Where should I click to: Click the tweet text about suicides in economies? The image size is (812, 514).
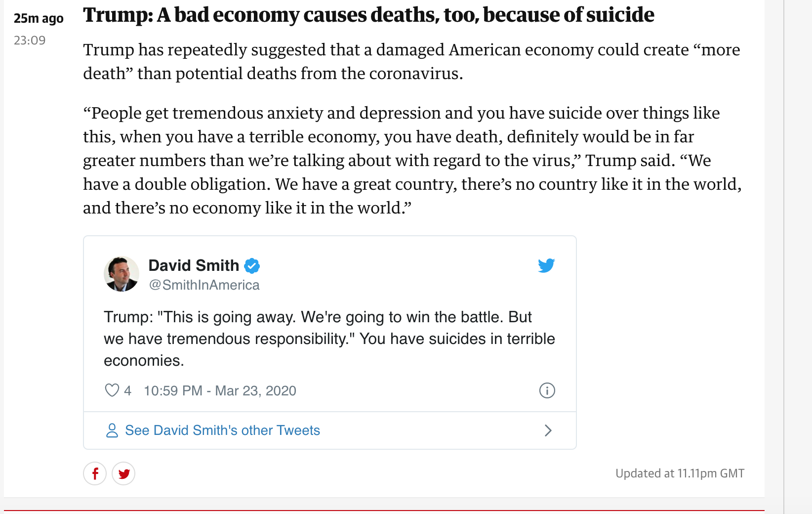[329, 339]
